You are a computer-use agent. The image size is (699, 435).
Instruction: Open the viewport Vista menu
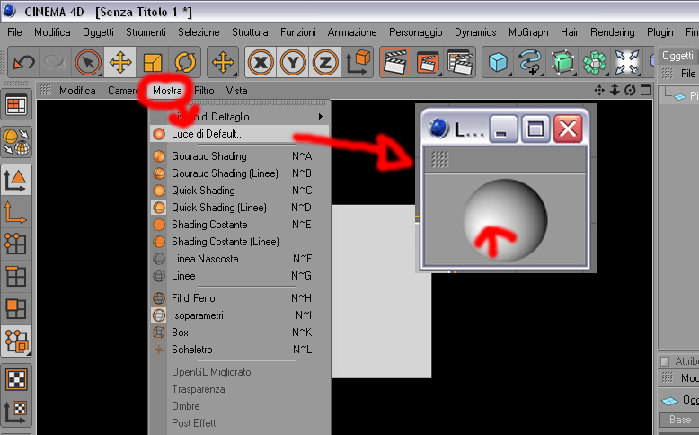pos(236,90)
